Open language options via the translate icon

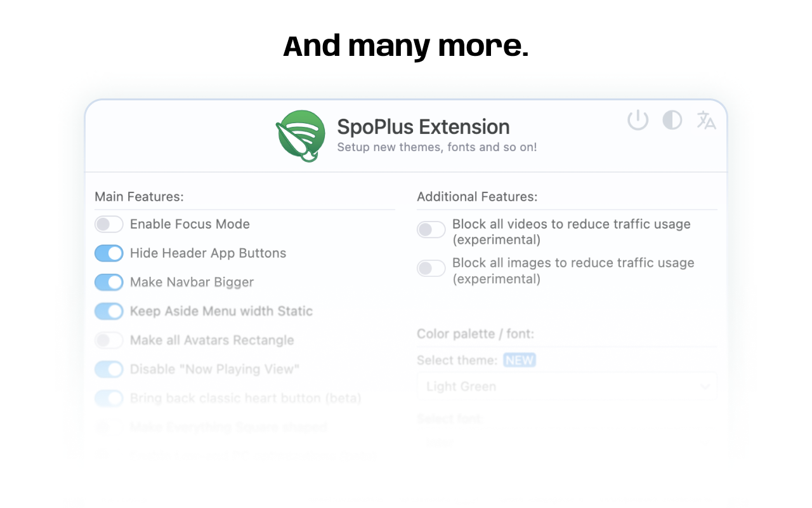tap(706, 120)
